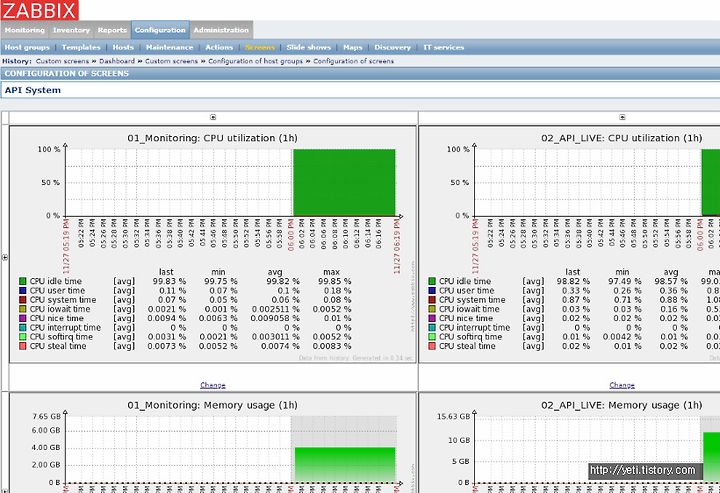Click the add-column icon above 01_Monitoring graph
Image resolution: width=720 pixels, height=493 pixels.
click(213, 117)
